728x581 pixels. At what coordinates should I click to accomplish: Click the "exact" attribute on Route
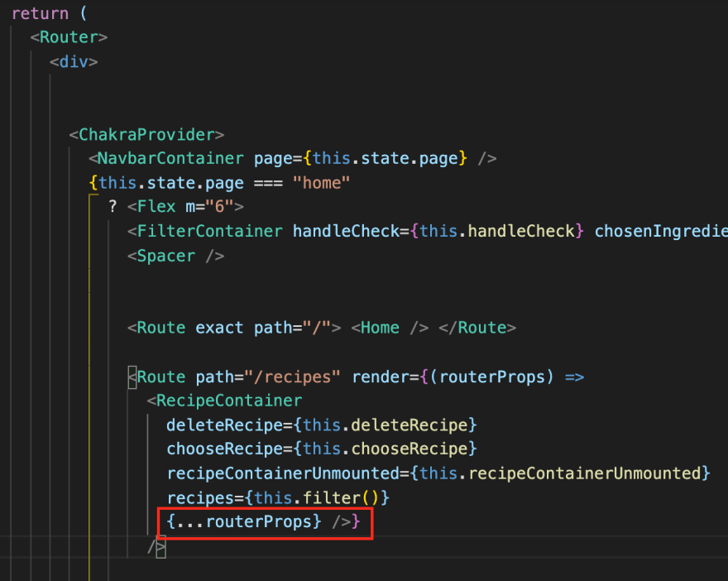(x=219, y=328)
